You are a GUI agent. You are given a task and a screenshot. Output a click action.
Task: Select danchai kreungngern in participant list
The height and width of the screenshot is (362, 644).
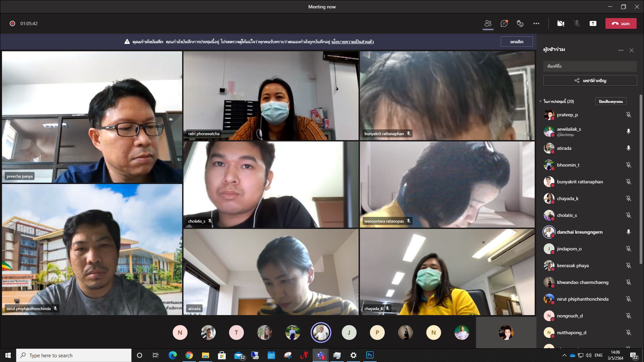(579, 232)
